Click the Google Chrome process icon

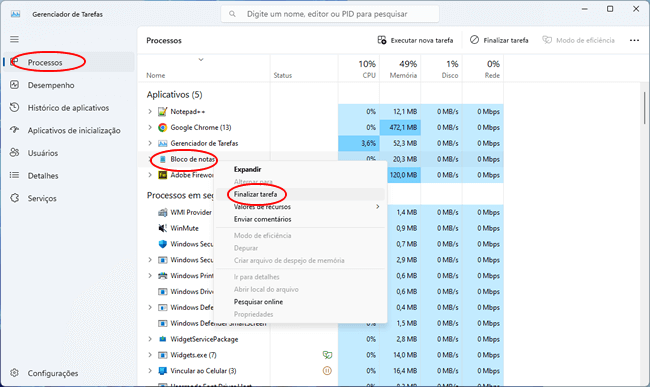tap(162, 128)
